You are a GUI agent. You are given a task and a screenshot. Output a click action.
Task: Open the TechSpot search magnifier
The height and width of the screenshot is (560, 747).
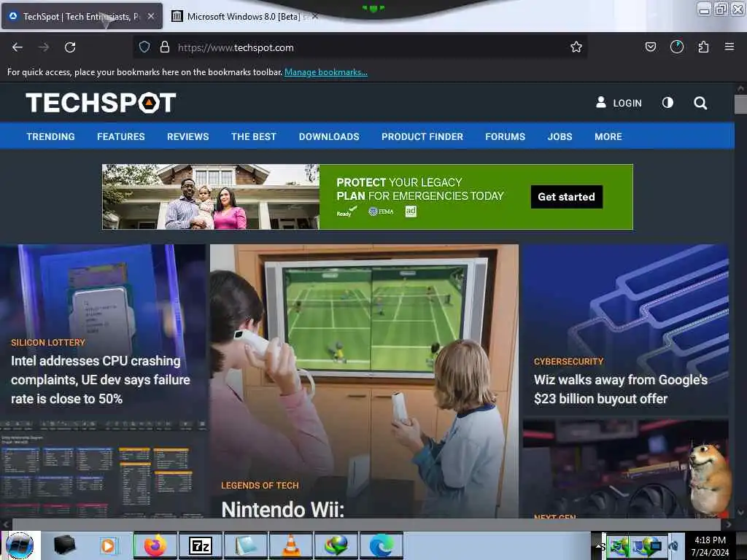(700, 103)
